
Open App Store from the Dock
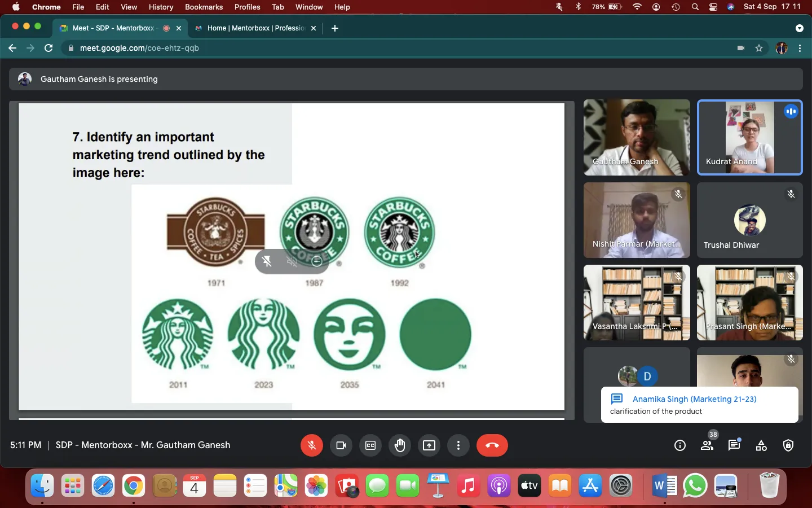click(x=590, y=485)
